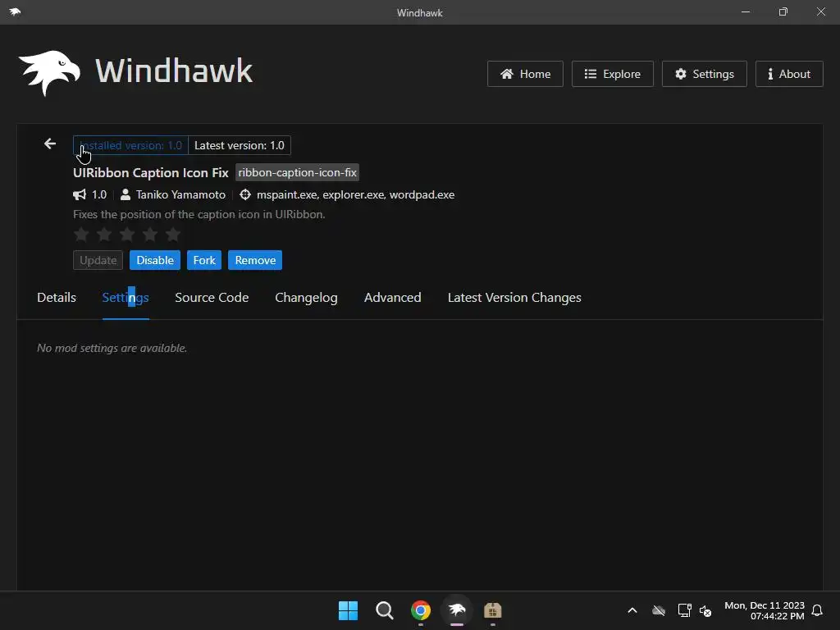Rate the mod five stars

[x=173, y=234]
